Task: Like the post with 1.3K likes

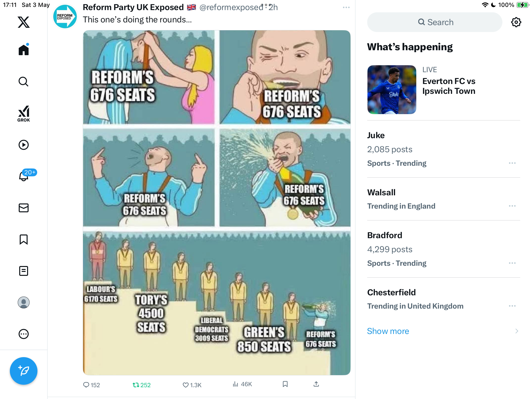Action: [x=185, y=385]
